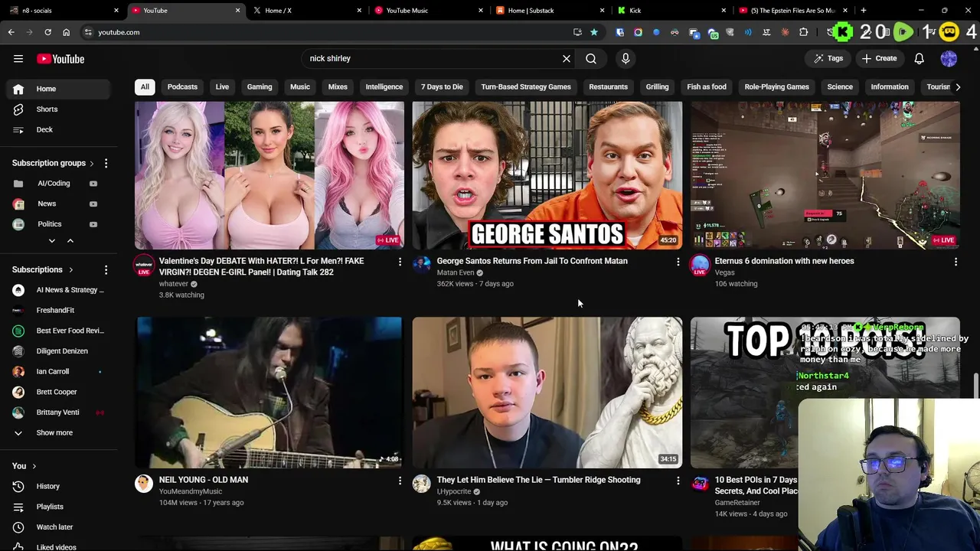Open the Create dropdown

click(879, 59)
